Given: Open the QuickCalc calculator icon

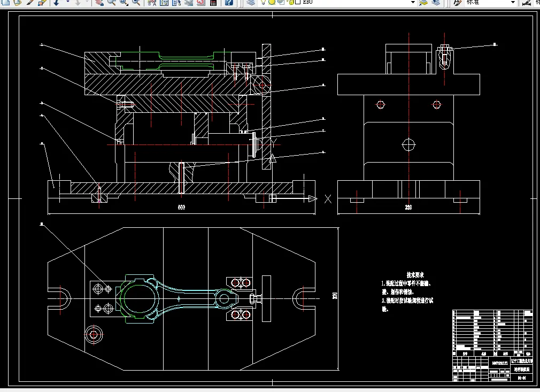Looking at the screenshot, I should coord(213,3).
